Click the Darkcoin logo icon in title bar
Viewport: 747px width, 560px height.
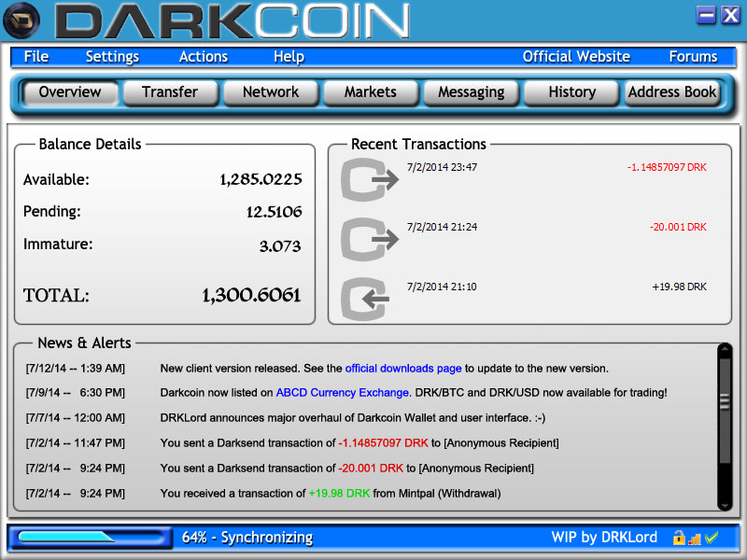click(21, 21)
